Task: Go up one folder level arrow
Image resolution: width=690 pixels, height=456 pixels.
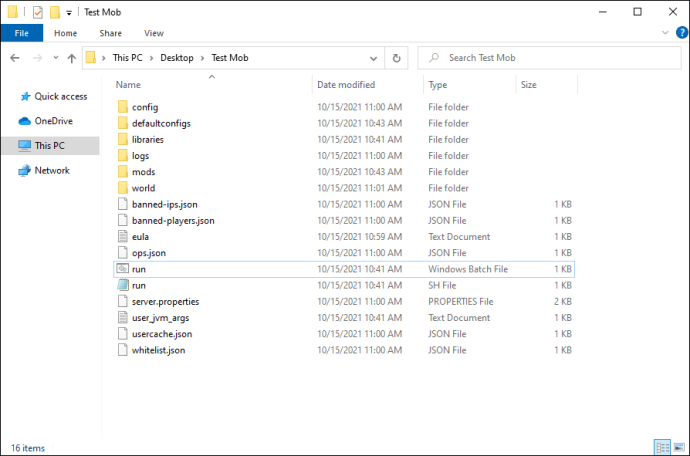Action: tap(72, 58)
